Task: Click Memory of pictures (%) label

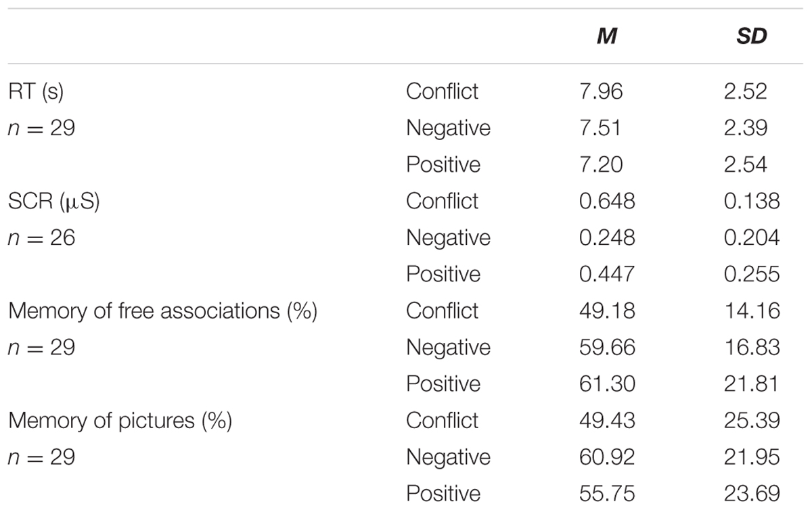Action: 120,421
